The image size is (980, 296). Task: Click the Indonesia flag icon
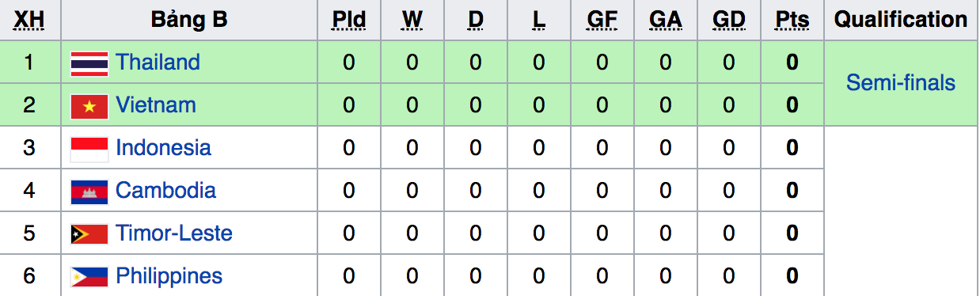coord(89,149)
